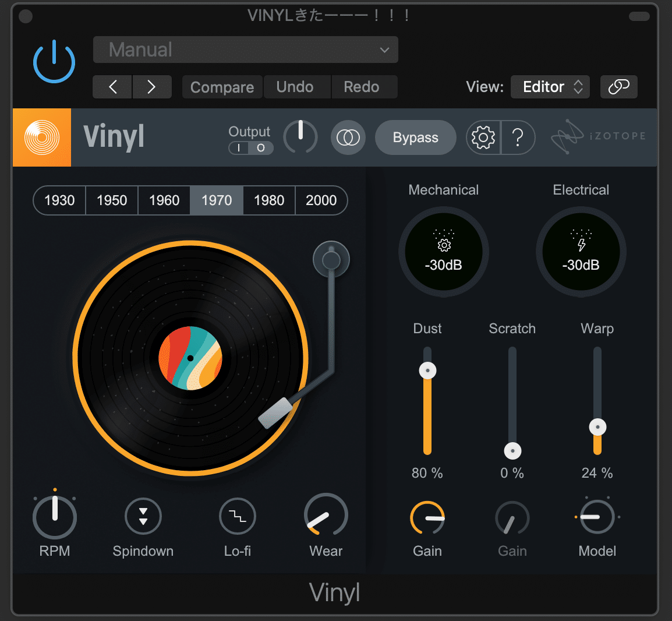Toggle the Spindown button
Screen dimensions: 672x621
tap(143, 516)
